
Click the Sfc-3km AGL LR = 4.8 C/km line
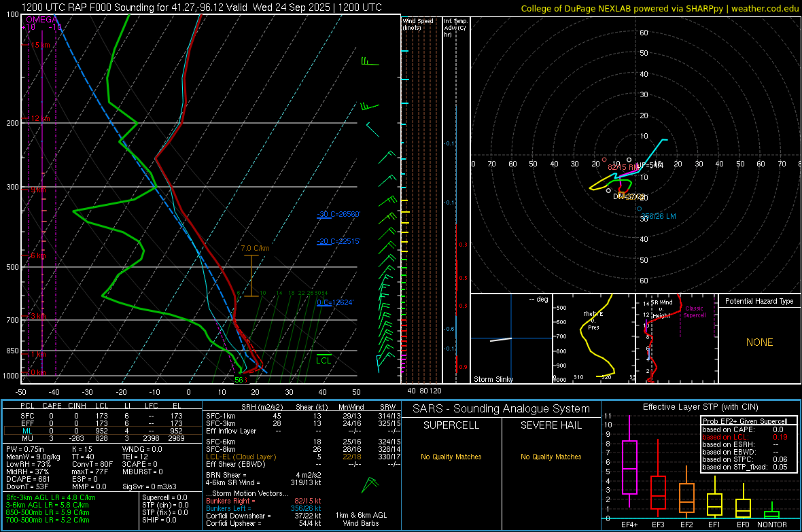tap(51, 497)
